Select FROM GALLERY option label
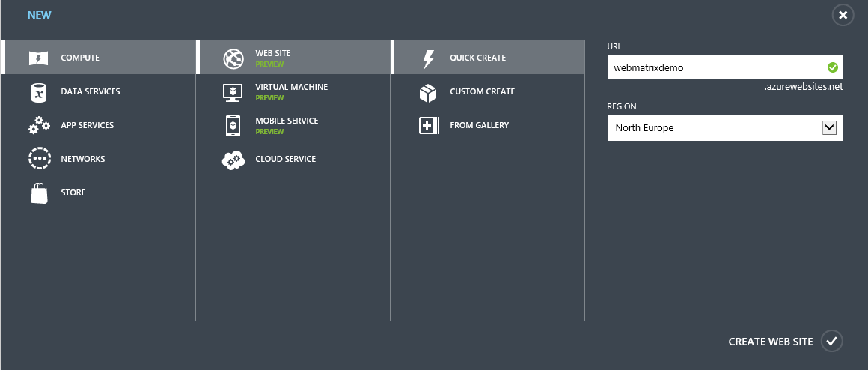Image resolution: width=868 pixels, height=370 pixels. coord(480,125)
